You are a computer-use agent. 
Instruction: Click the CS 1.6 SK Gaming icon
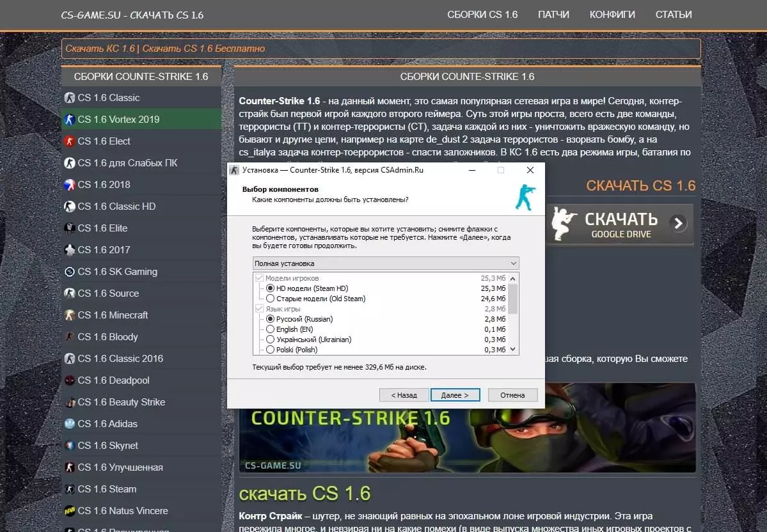pos(70,272)
